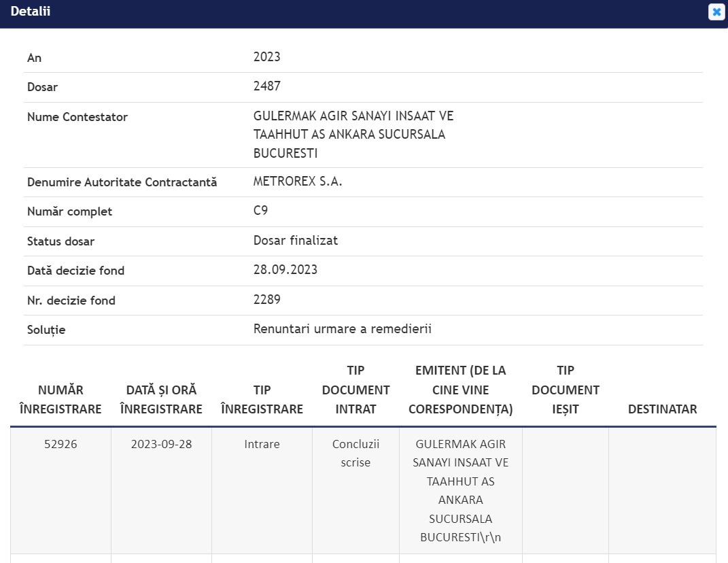Select the METROREX S.A. authority value

298,181
